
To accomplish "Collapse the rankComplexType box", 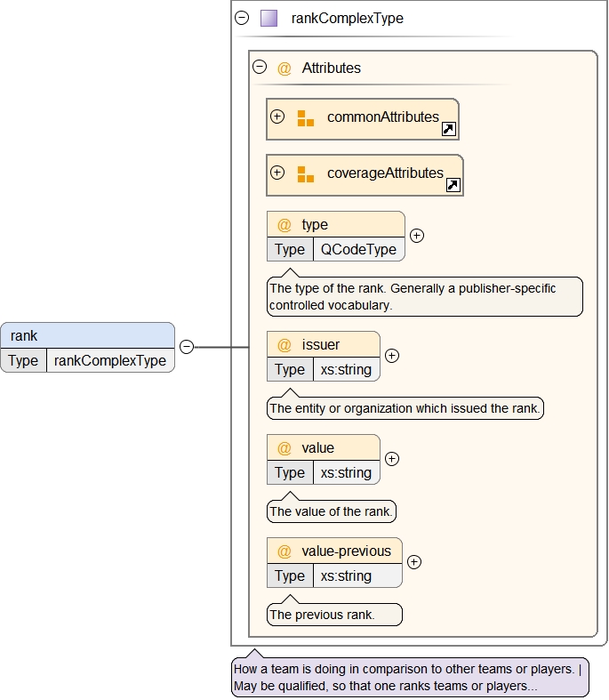I will coord(242,18).
